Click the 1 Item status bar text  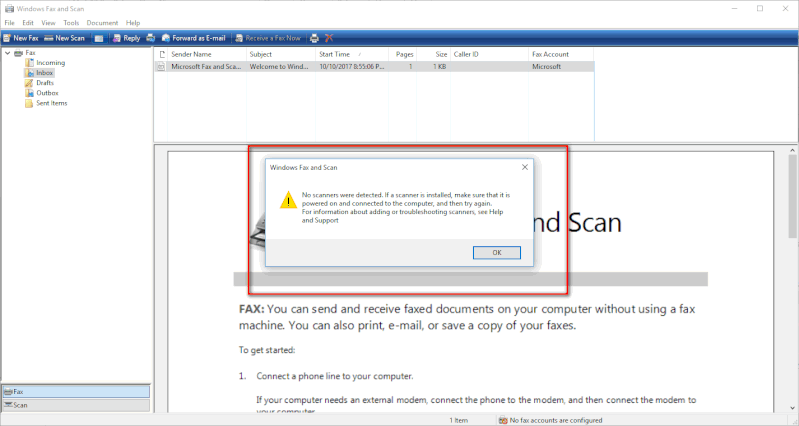pos(459,420)
